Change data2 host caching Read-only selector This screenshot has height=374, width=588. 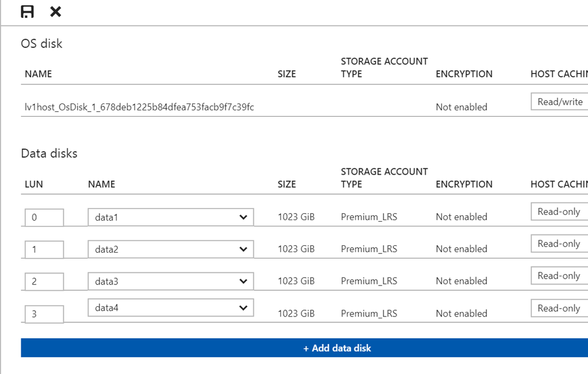[x=560, y=244]
